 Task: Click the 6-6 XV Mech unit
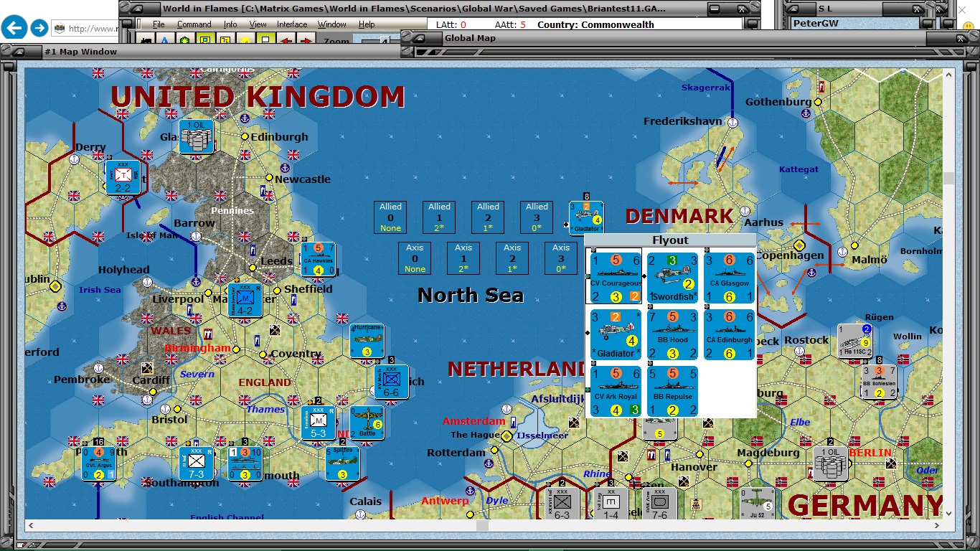pos(392,382)
